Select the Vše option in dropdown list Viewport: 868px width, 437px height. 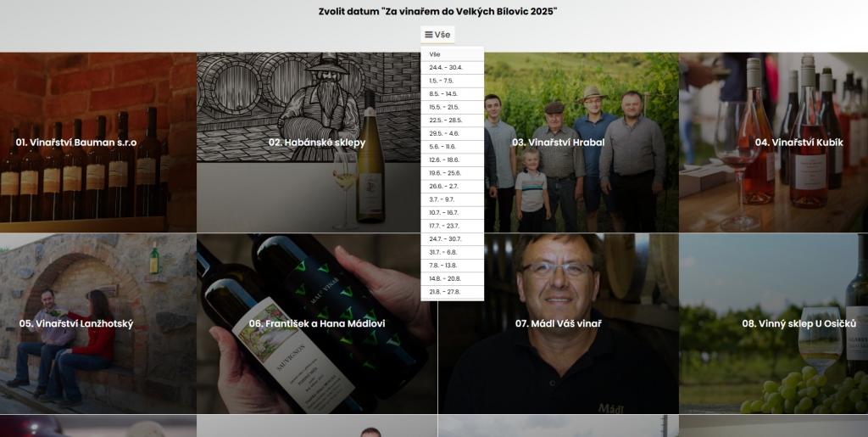[x=453, y=54]
